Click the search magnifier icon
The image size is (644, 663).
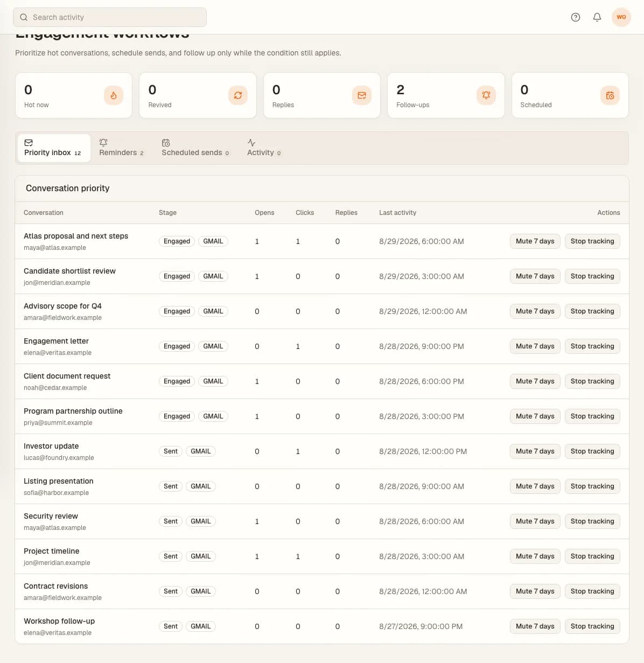click(x=24, y=17)
